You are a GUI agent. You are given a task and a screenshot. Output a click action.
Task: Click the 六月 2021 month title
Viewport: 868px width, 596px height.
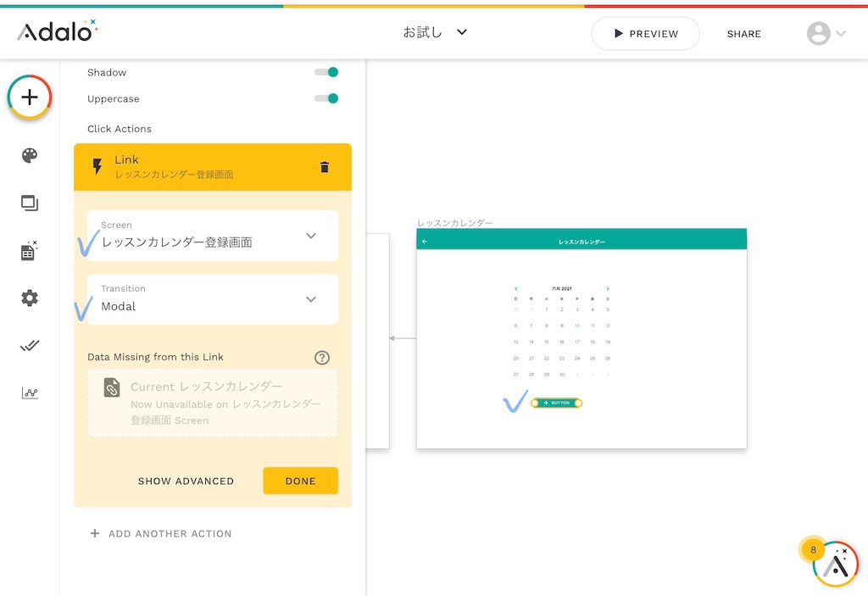[x=562, y=288]
